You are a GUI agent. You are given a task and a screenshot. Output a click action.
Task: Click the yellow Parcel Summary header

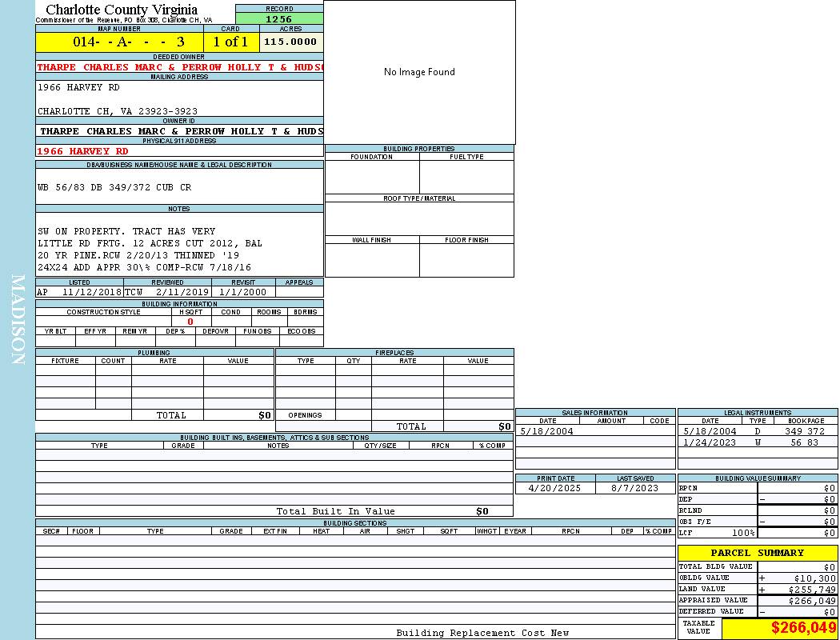[757, 553]
